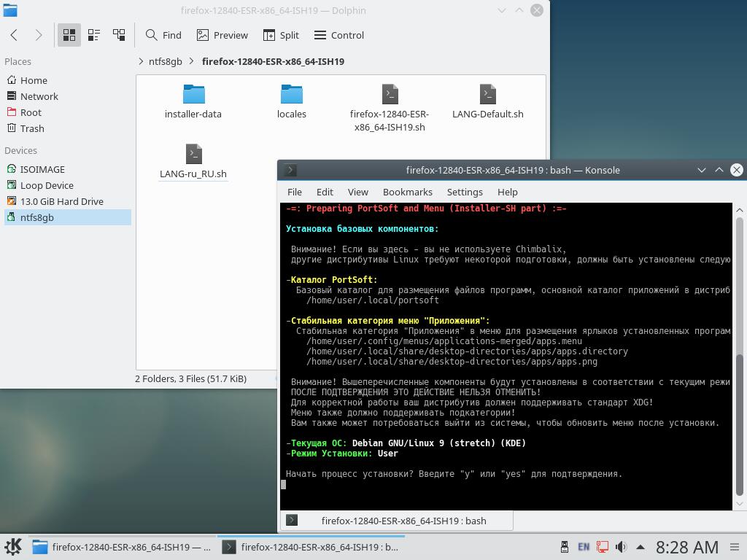Open the volume control in system tray
This screenshot has height=560, width=747.
tap(621, 547)
